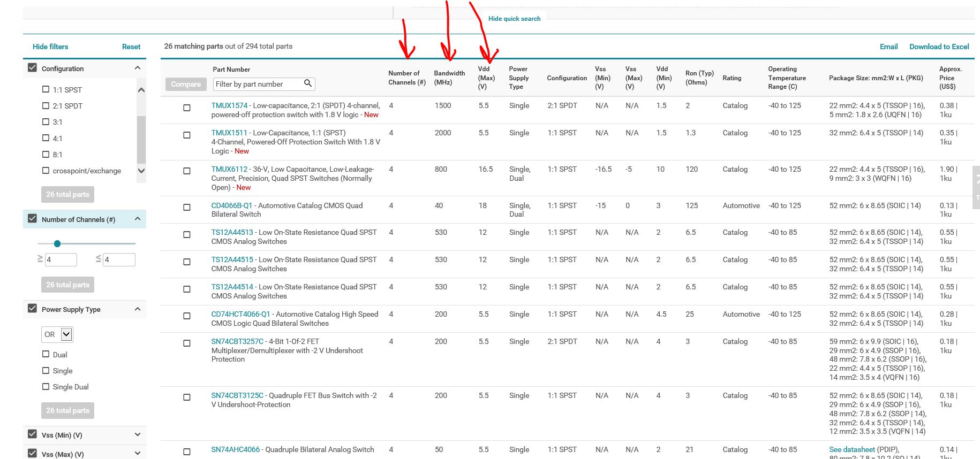Open the SN74CBT3125C part link

click(237, 395)
